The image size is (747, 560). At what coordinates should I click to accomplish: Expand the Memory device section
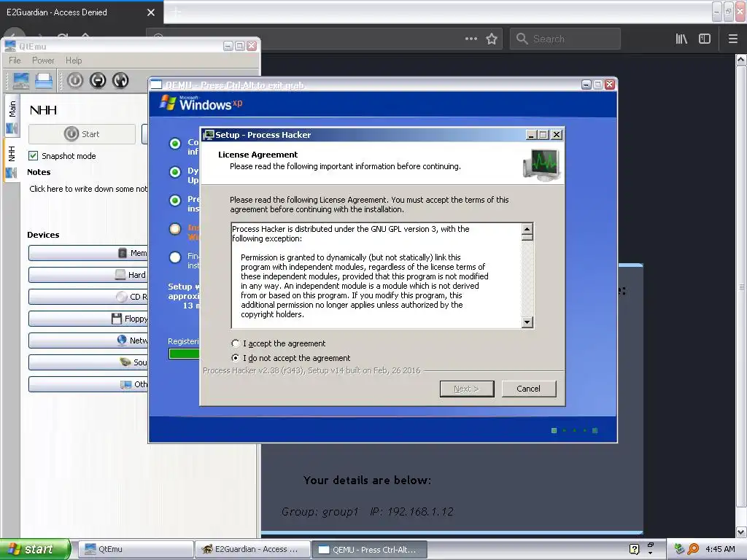(x=88, y=253)
